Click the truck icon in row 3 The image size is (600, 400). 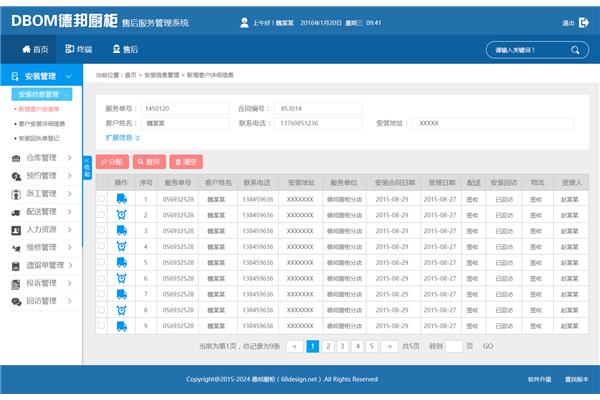click(x=122, y=230)
